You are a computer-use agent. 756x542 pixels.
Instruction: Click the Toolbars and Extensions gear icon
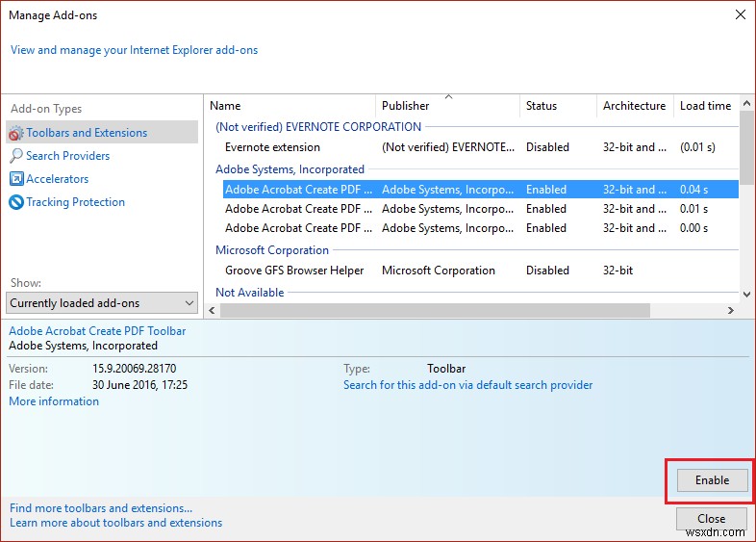pos(16,133)
